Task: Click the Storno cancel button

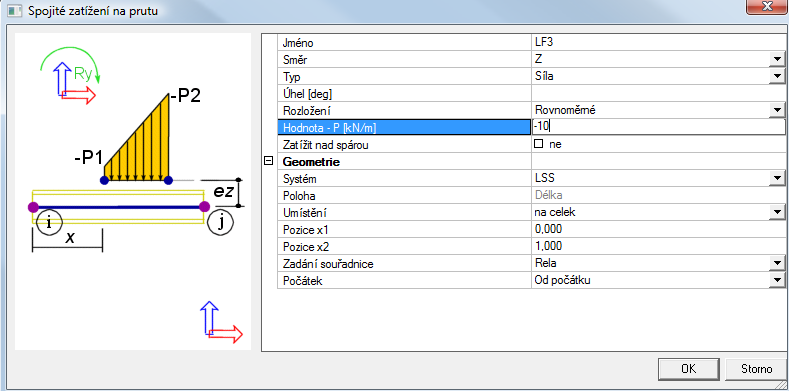Action: click(x=756, y=369)
